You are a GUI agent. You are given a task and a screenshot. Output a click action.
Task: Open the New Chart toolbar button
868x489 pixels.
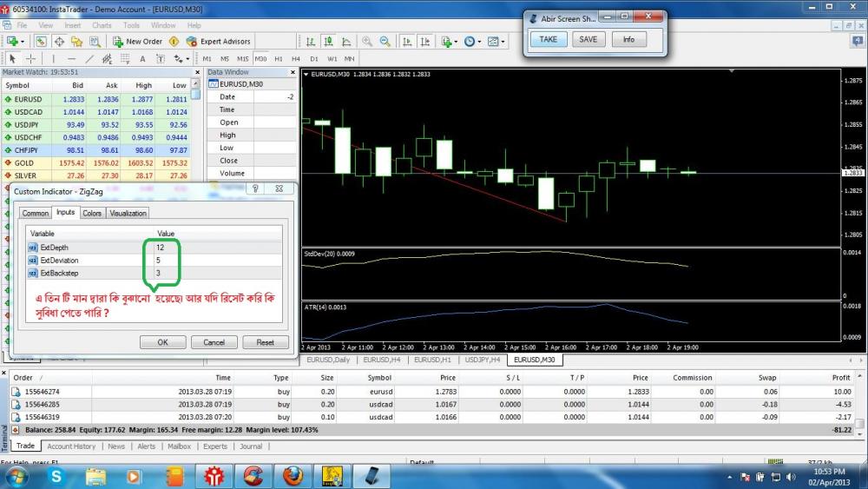point(15,42)
